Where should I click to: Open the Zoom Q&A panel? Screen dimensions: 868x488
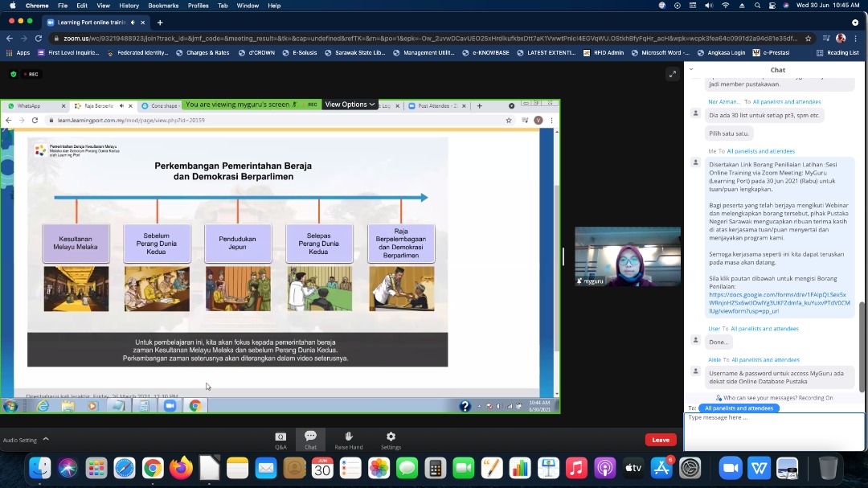(280, 441)
